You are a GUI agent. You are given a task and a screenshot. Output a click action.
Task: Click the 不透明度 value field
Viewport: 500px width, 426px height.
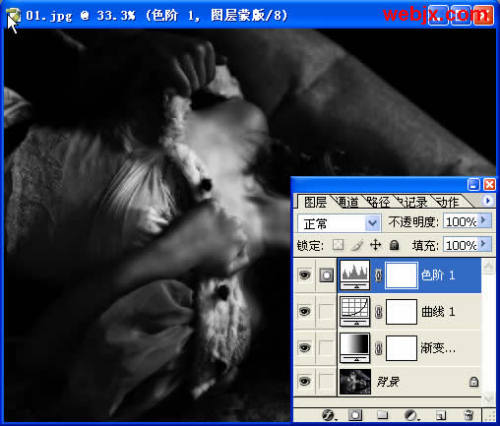pyautogui.click(x=461, y=222)
